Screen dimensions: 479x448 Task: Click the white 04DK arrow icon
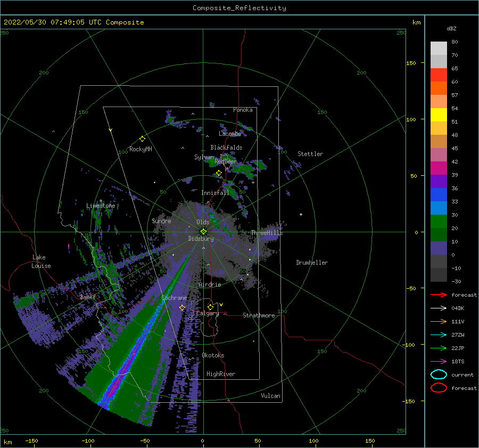tap(439, 308)
